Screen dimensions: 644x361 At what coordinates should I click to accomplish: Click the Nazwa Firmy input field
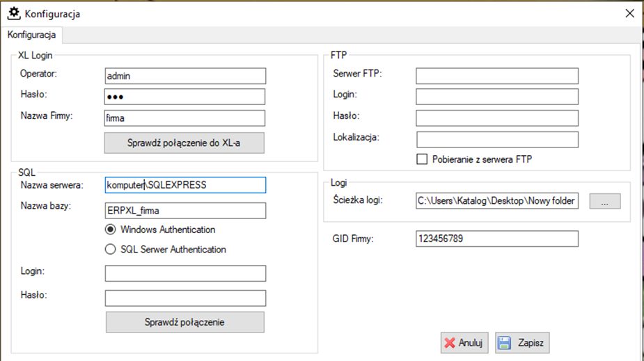[x=184, y=118]
